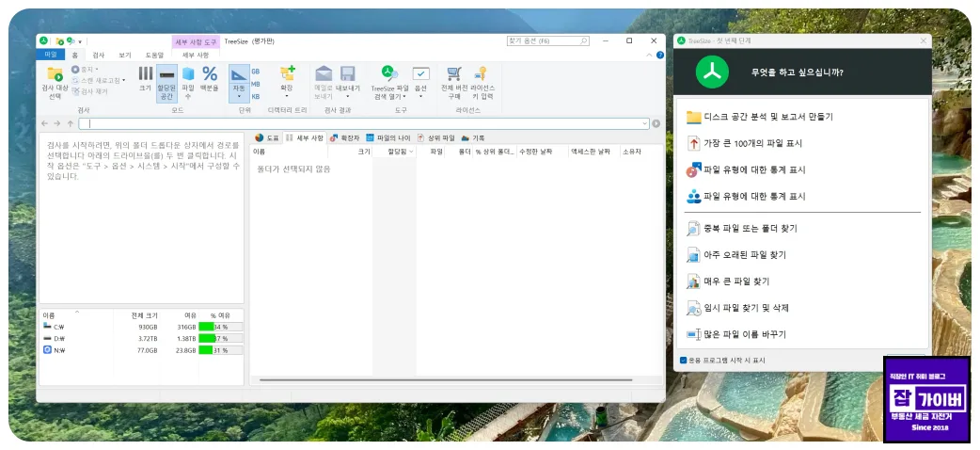Switch to the 파일의 나이 tab
The image size is (980, 450).
(388, 137)
